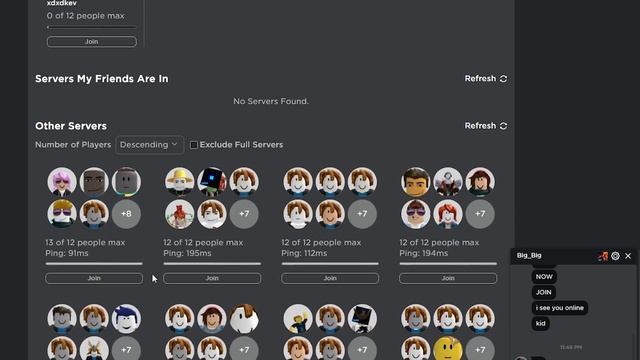640x360 pixels.
Task: Click the red-haired avatar in the fourth server
Action: [448, 213]
